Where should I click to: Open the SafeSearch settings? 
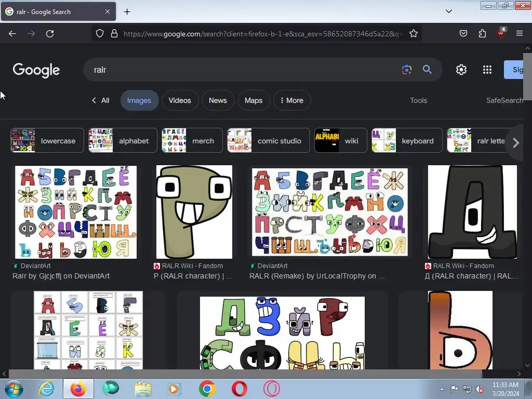[504, 100]
